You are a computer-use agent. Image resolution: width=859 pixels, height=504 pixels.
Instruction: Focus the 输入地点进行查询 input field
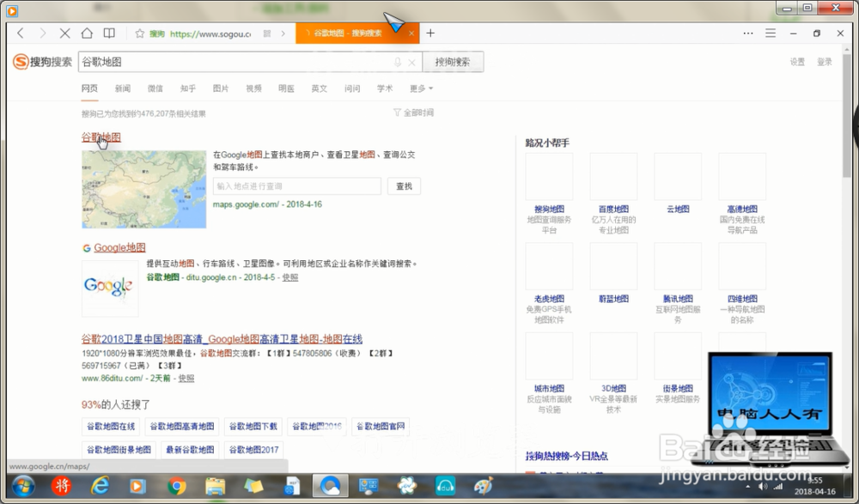(297, 186)
